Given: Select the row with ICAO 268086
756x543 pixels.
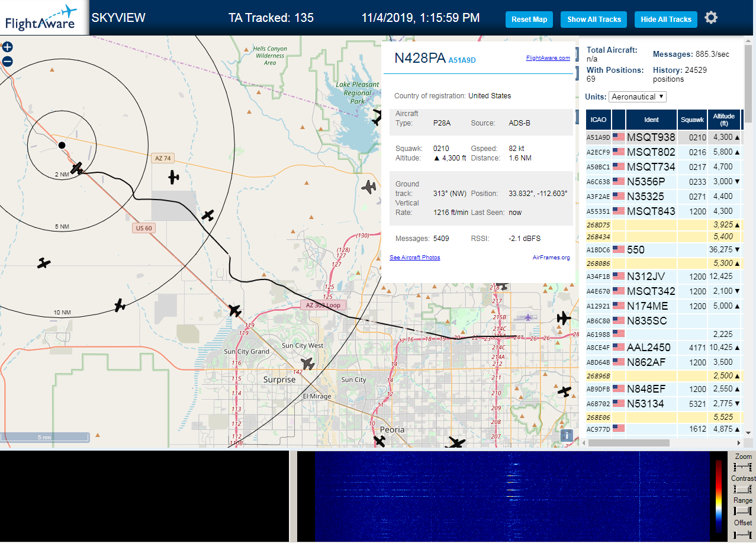Looking at the screenshot, I should coord(664,263).
